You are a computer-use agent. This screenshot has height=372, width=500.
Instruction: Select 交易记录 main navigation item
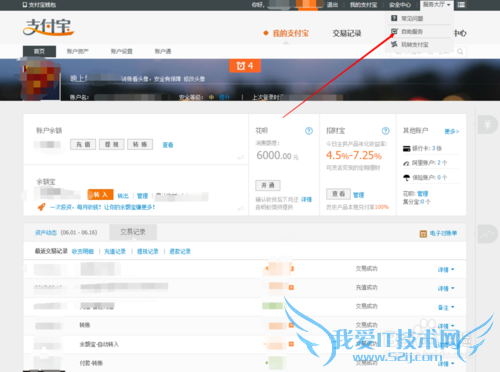point(347,33)
